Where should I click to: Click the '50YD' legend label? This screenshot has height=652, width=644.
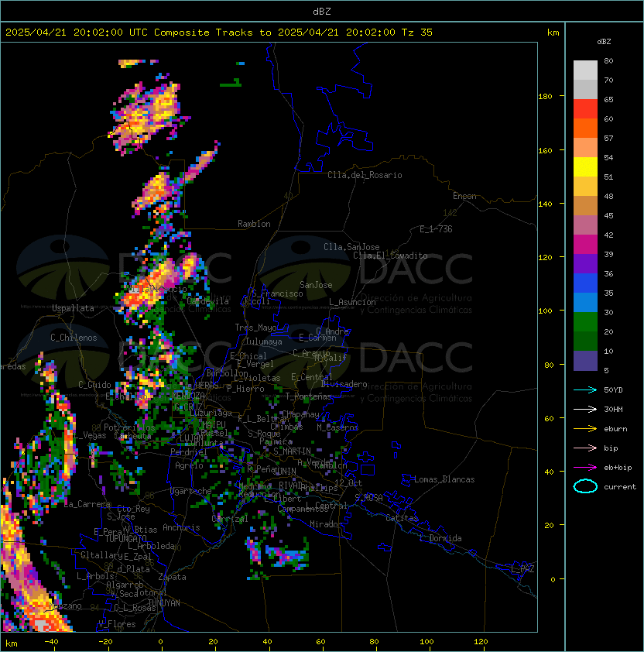[613, 389]
